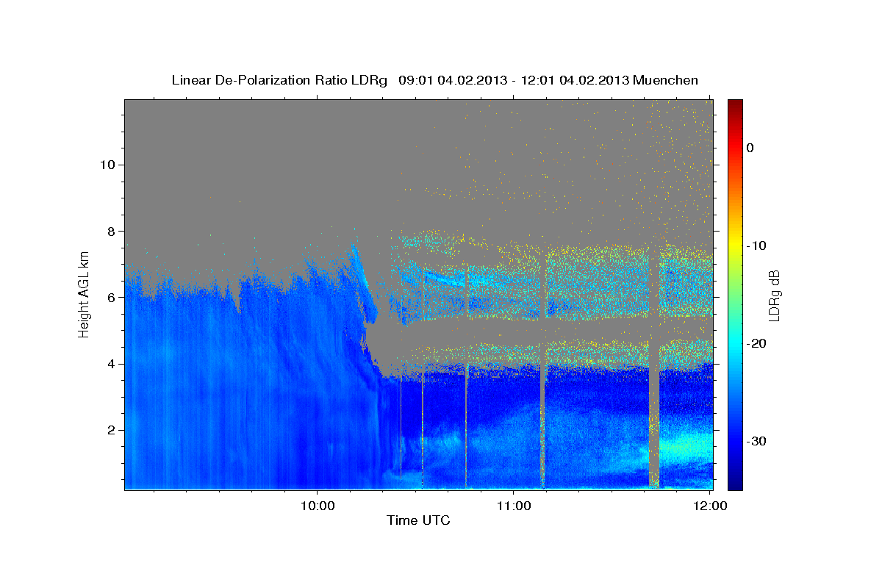Click the dark red top of the colorbar

point(735,107)
